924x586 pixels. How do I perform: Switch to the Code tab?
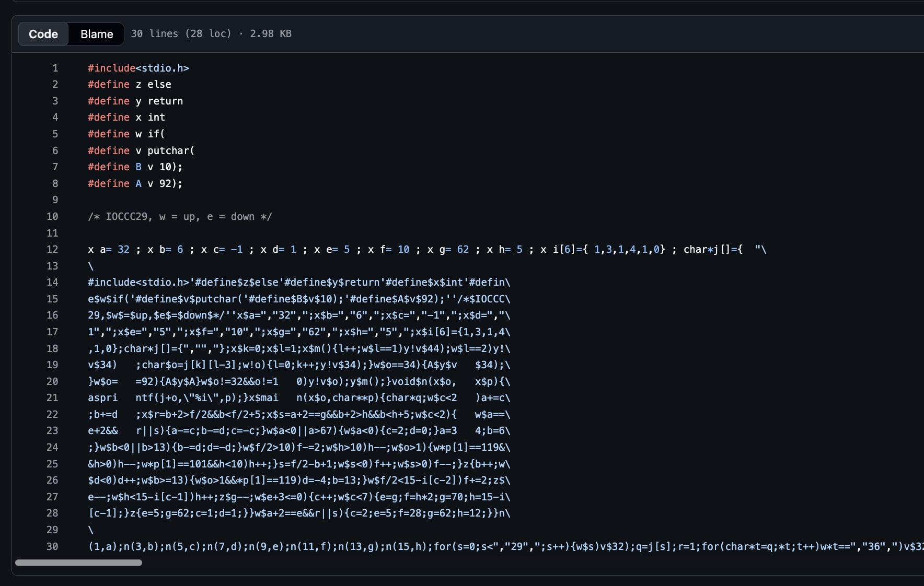[43, 34]
